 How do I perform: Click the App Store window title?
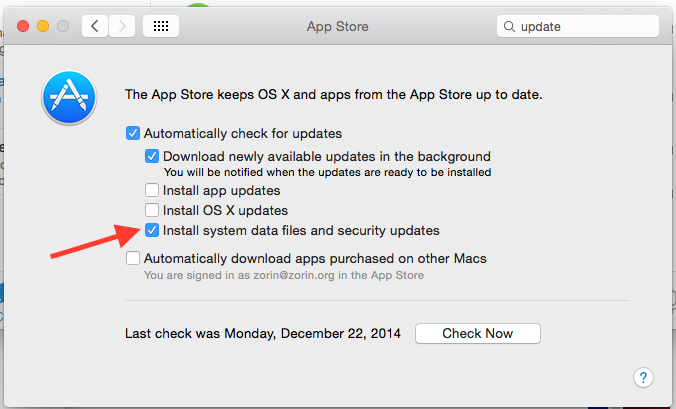[337, 27]
